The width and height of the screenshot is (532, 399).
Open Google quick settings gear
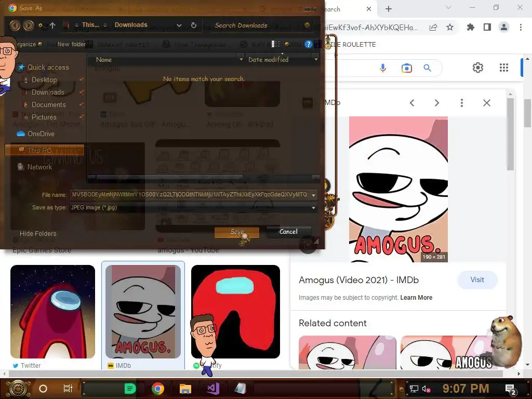[478, 68]
